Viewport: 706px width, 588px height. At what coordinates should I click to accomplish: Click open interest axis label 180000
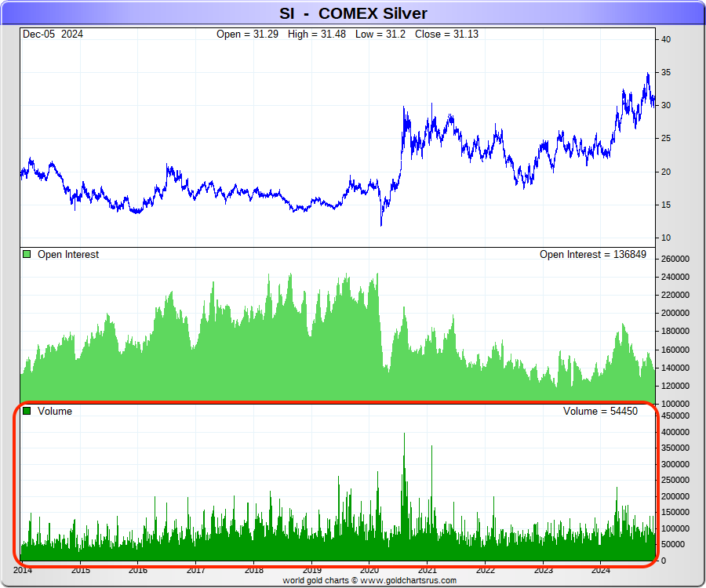click(x=675, y=331)
